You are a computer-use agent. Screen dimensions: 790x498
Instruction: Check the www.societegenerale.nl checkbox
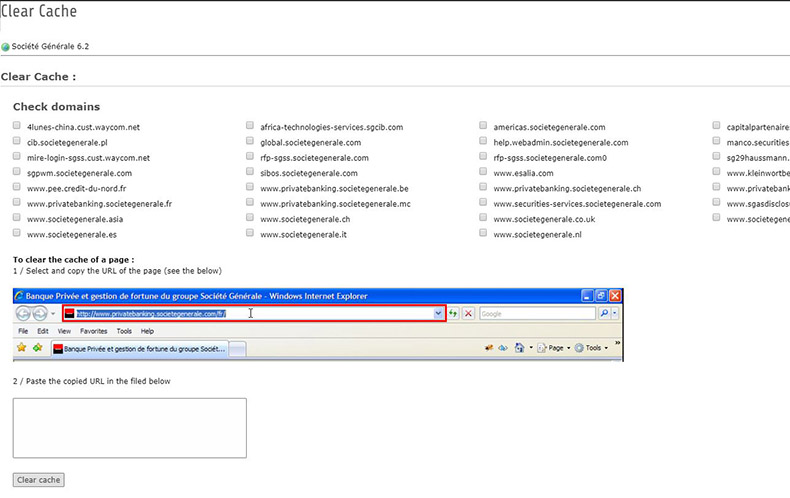(483, 233)
